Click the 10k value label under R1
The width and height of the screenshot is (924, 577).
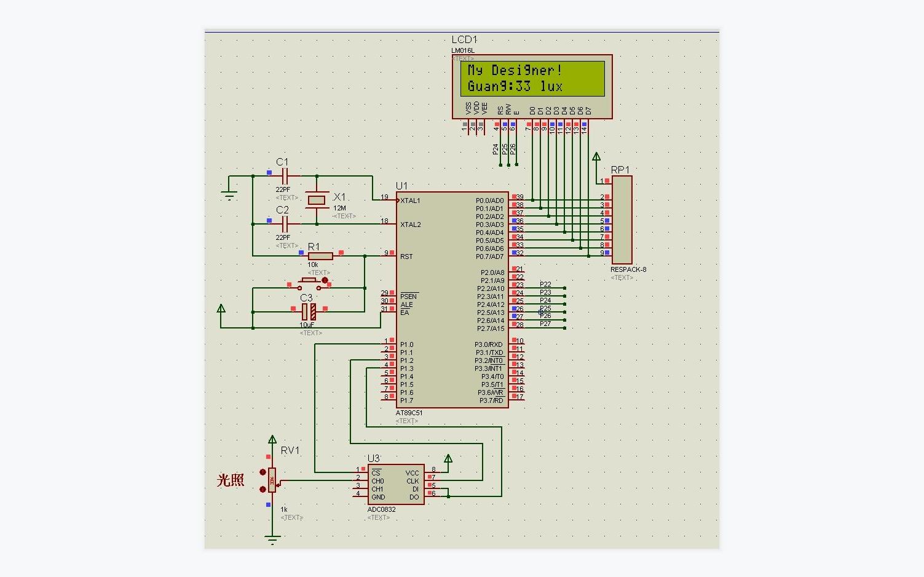point(313,265)
